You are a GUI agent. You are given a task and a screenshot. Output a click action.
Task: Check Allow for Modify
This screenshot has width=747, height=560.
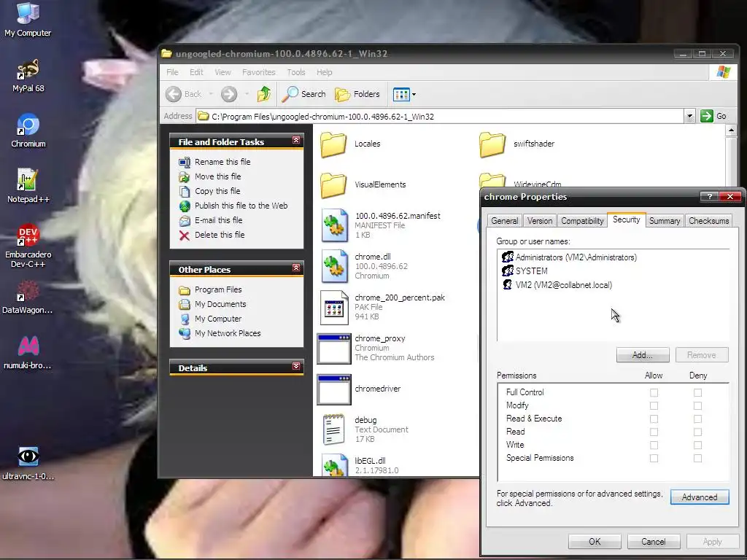point(654,405)
